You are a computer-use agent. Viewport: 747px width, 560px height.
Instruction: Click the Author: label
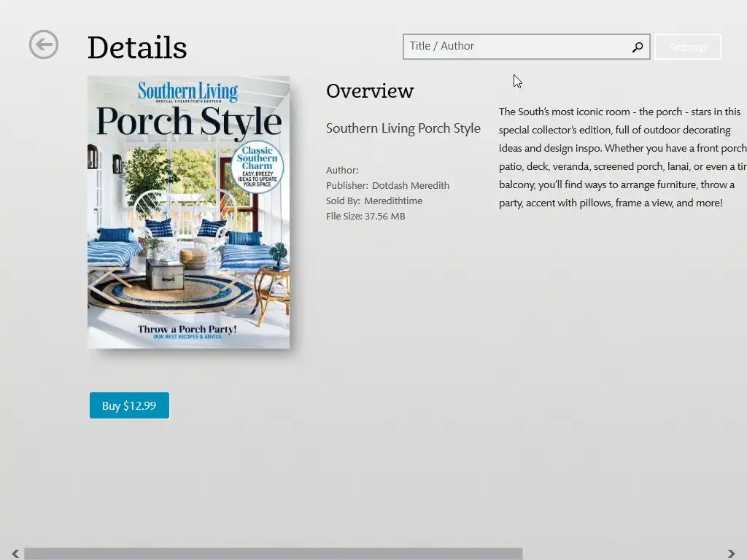pyautogui.click(x=342, y=170)
